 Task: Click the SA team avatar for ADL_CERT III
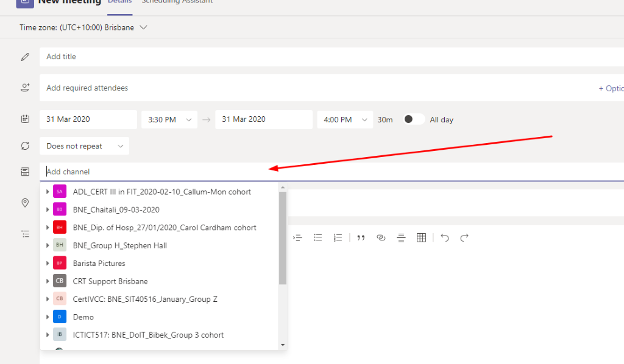pos(60,192)
